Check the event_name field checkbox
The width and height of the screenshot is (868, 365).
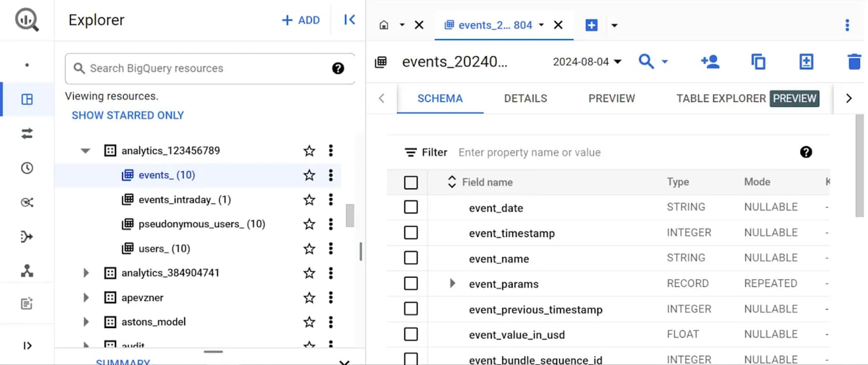[x=411, y=258]
